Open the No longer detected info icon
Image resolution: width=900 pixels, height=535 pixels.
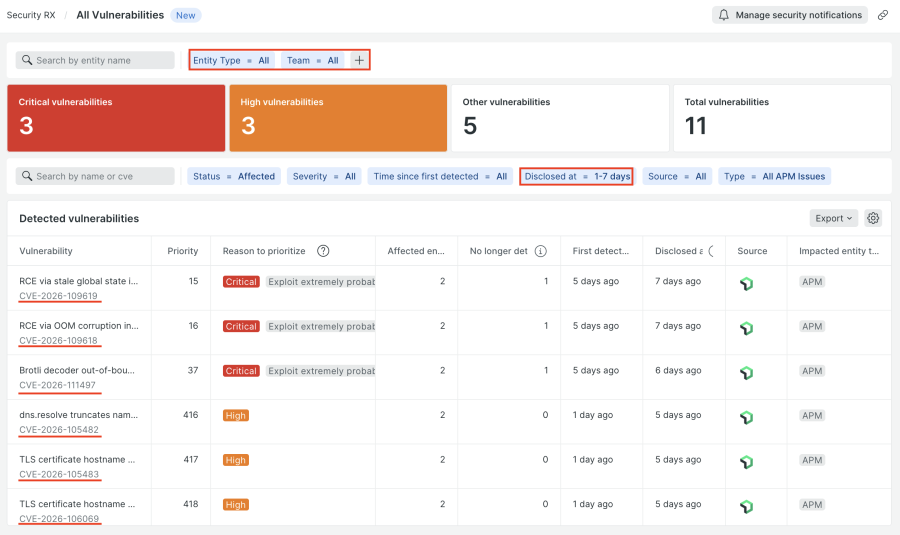(541, 251)
